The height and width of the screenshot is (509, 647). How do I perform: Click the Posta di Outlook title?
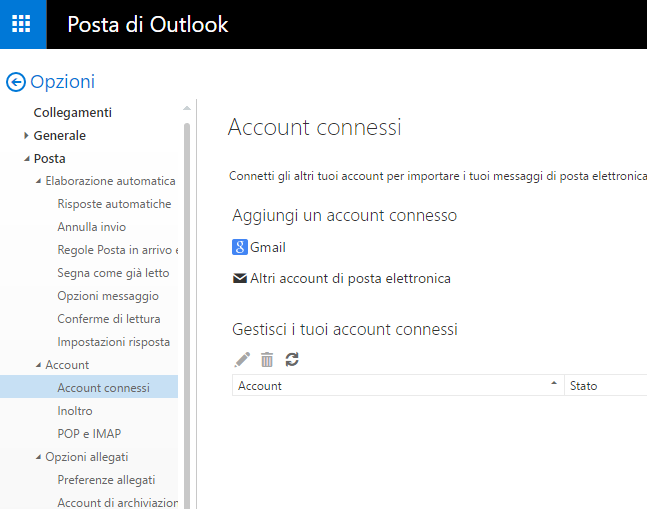(x=148, y=24)
